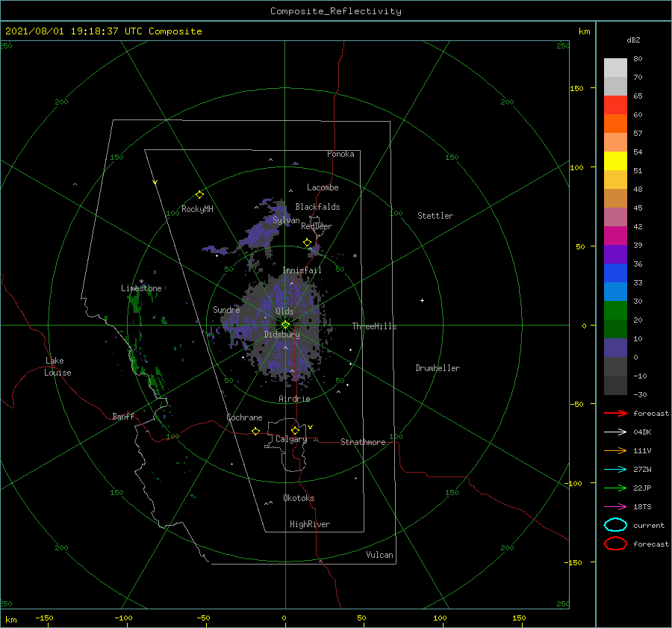Pick the red 60-65 dBZ swatch
The width and height of the screenshot is (672, 628).
(x=615, y=105)
